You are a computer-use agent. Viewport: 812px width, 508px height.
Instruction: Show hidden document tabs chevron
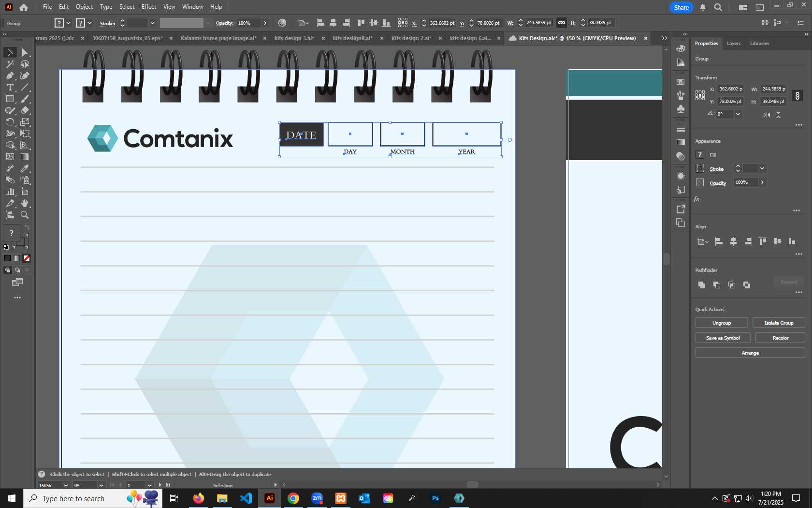click(x=665, y=38)
